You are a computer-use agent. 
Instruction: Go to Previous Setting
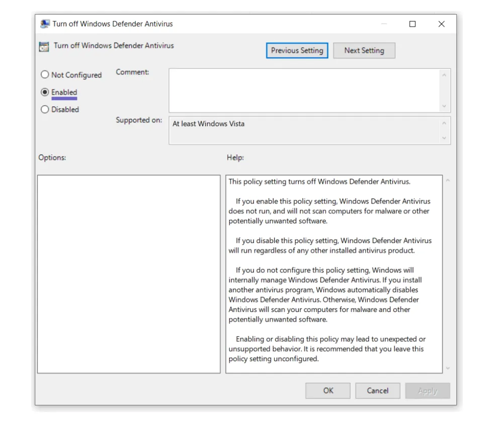297,50
